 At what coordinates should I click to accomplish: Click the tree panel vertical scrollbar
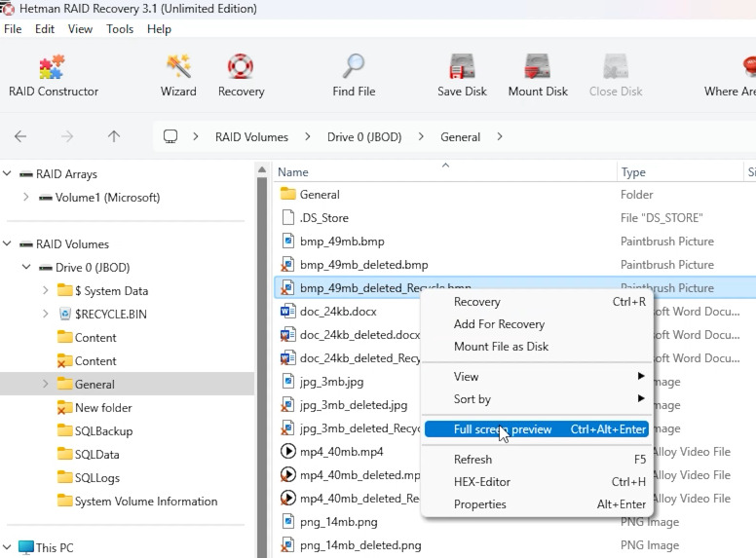click(262, 366)
